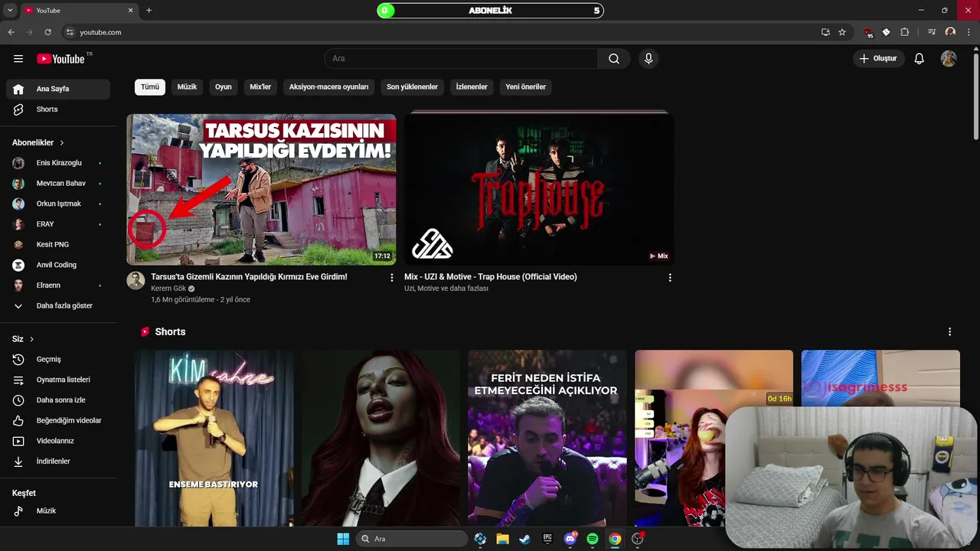Reload the YouTube page
980x551 pixels.
[47, 32]
